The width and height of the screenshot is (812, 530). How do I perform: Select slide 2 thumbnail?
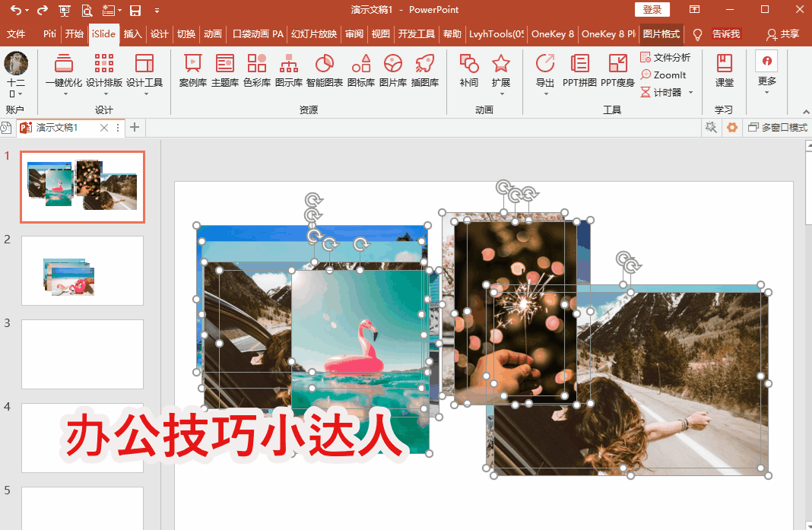pos(82,271)
